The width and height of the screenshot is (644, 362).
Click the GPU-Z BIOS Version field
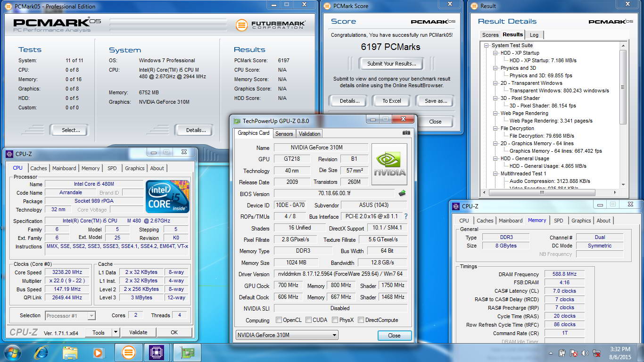pyautogui.click(x=334, y=194)
